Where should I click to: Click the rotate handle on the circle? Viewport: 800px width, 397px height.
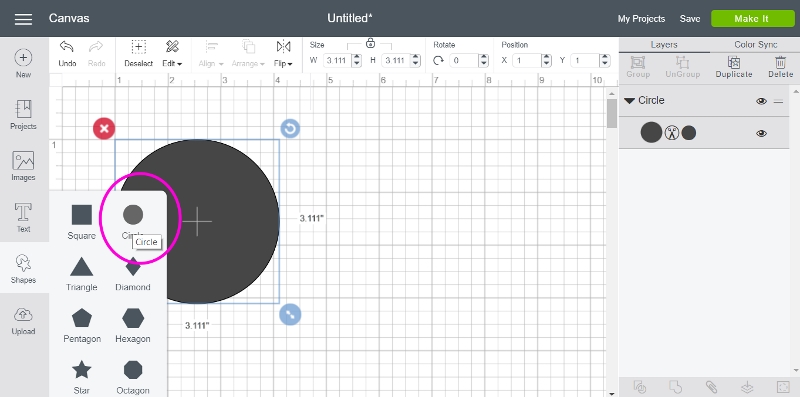[290, 129]
